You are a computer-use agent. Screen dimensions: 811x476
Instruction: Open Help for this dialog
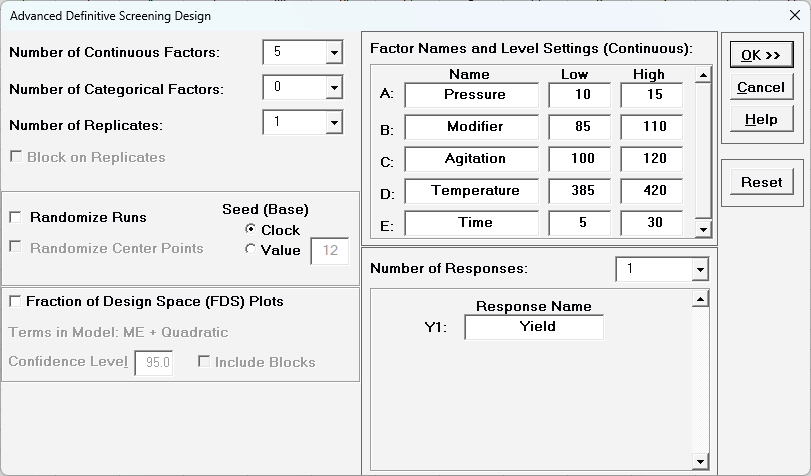[x=761, y=119]
